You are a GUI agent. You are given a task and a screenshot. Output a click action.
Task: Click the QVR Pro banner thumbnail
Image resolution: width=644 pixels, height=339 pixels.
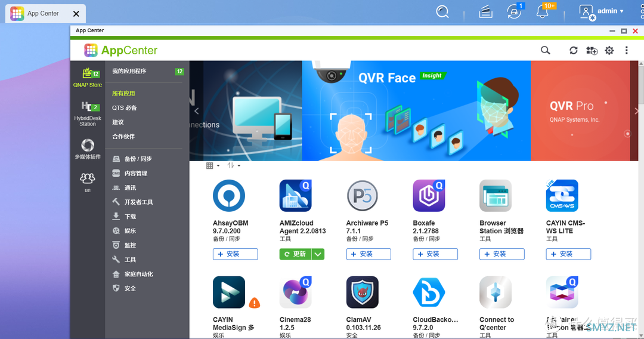coord(580,111)
